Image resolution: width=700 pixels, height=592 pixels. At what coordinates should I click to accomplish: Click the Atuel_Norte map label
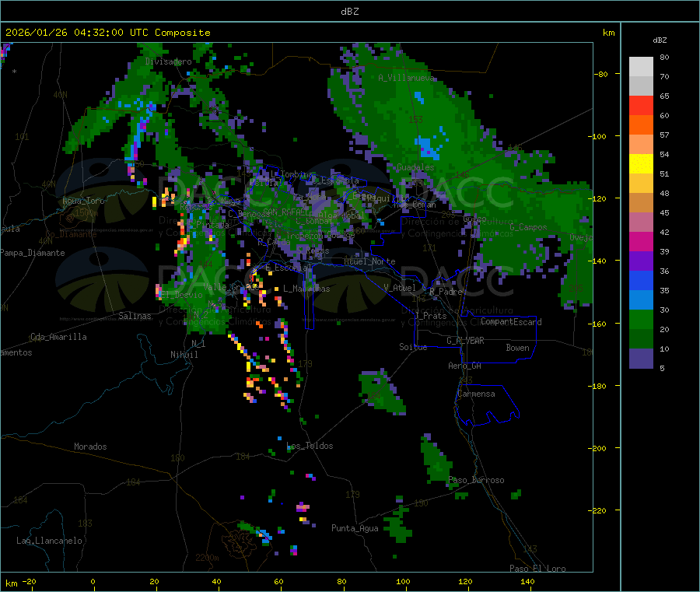tap(369, 261)
